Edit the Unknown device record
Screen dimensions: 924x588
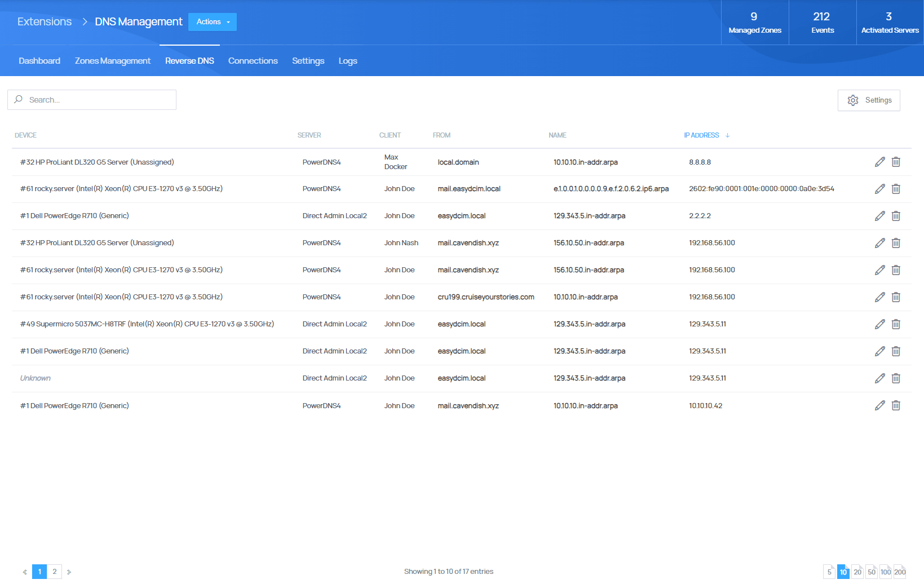coord(880,378)
